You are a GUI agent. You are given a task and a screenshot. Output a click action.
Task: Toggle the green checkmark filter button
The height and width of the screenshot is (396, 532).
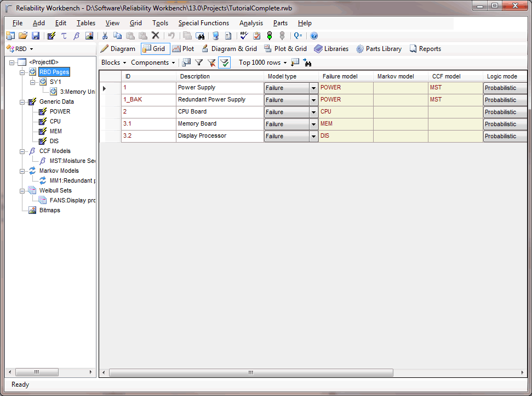(224, 63)
